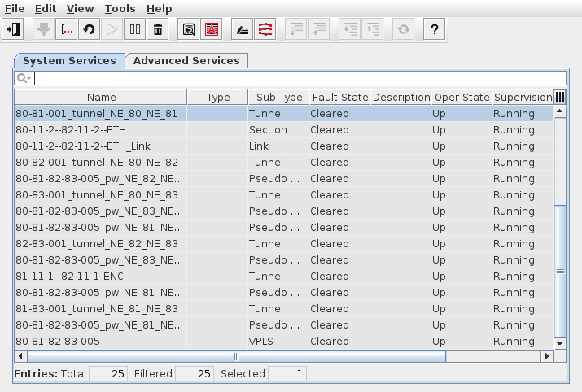Open the File menu
582x392 pixels.
point(15,8)
